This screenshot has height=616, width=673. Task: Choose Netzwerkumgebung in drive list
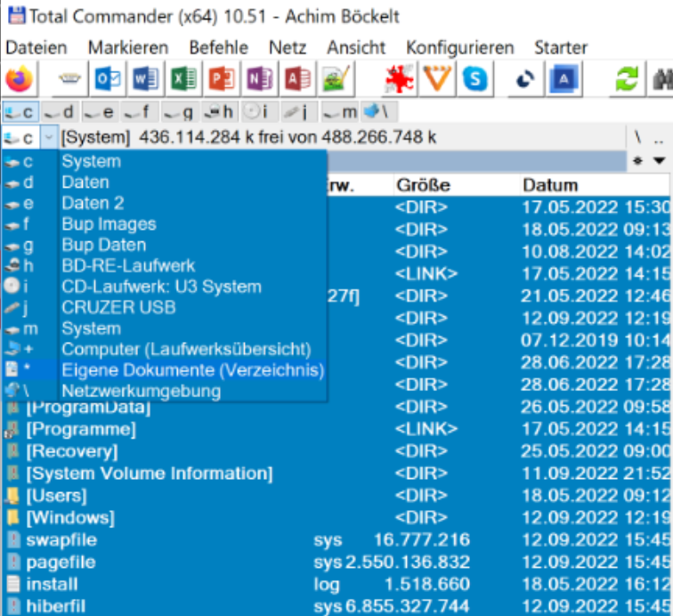point(164,391)
